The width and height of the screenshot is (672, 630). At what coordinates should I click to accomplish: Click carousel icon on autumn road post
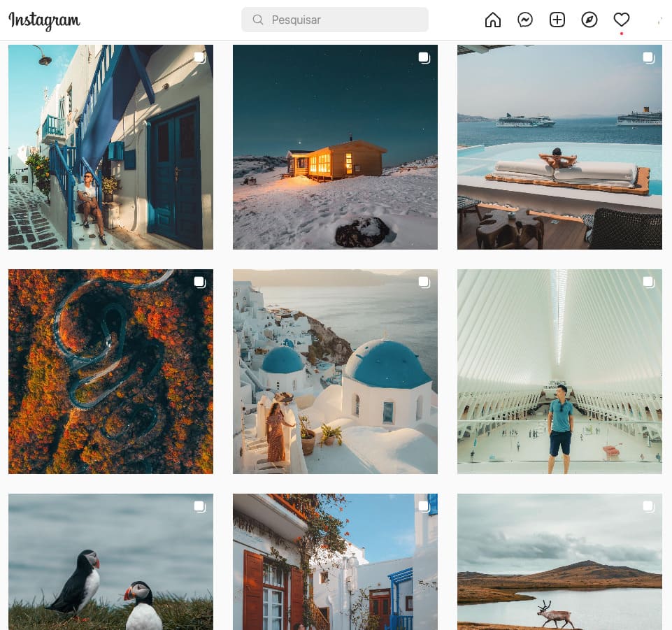tap(199, 282)
